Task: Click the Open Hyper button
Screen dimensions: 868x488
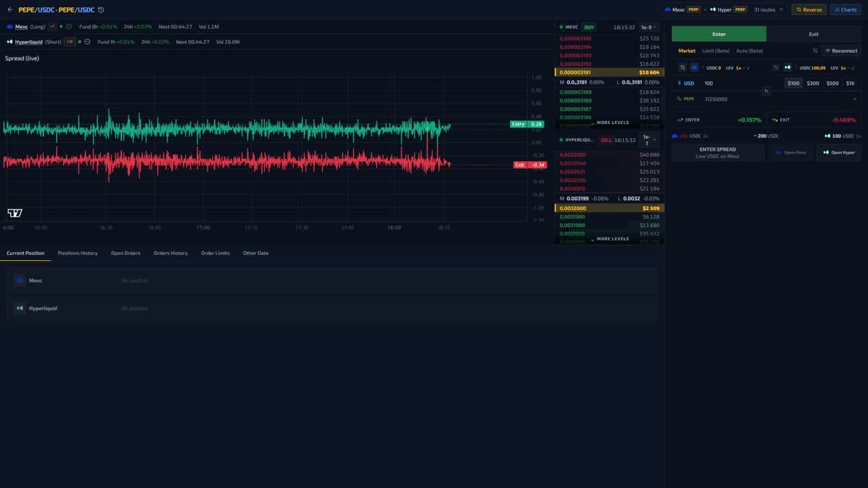Action: [x=839, y=152]
